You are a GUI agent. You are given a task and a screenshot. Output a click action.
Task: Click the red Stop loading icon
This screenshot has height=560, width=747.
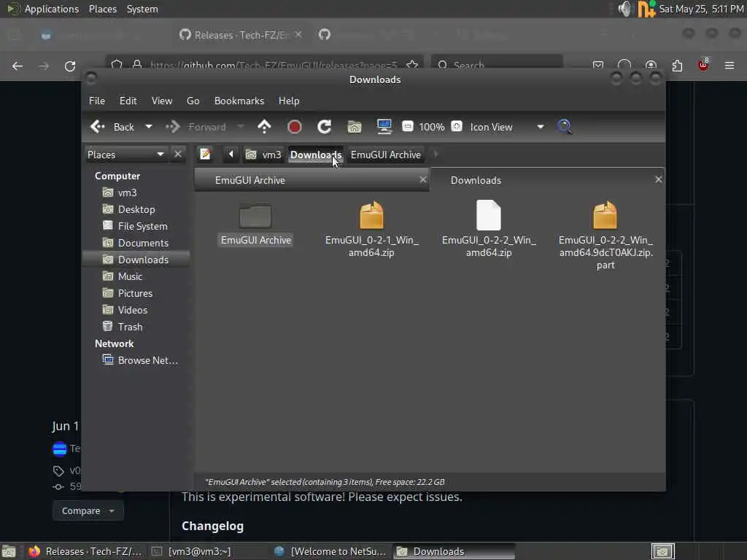(295, 127)
